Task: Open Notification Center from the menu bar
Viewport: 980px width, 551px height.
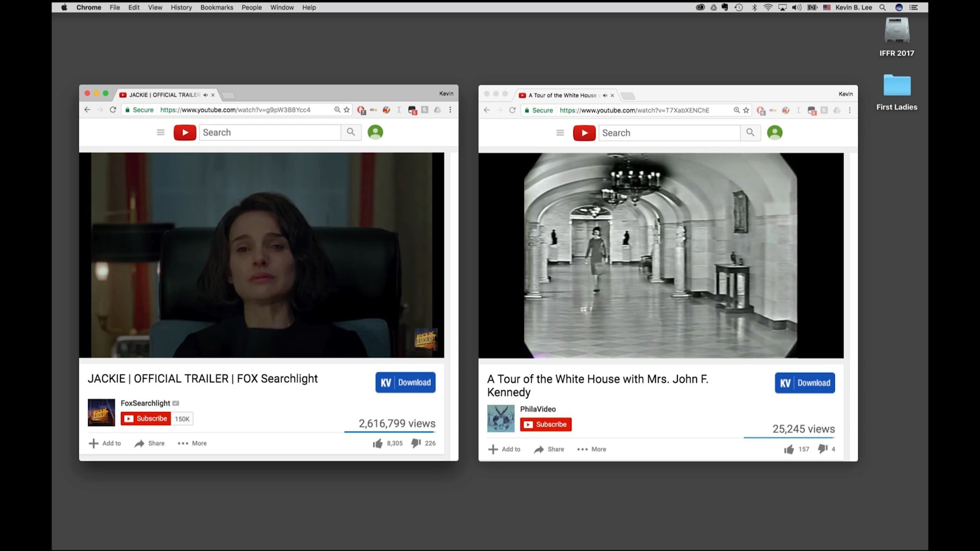Action: coord(914,7)
